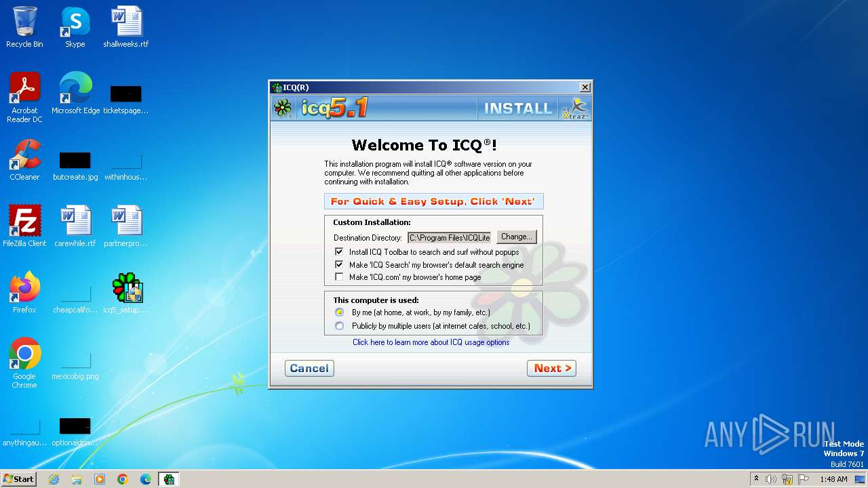The image size is (868, 488).
Task: Click Next to continue ICQ installation
Action: (551, 368)
